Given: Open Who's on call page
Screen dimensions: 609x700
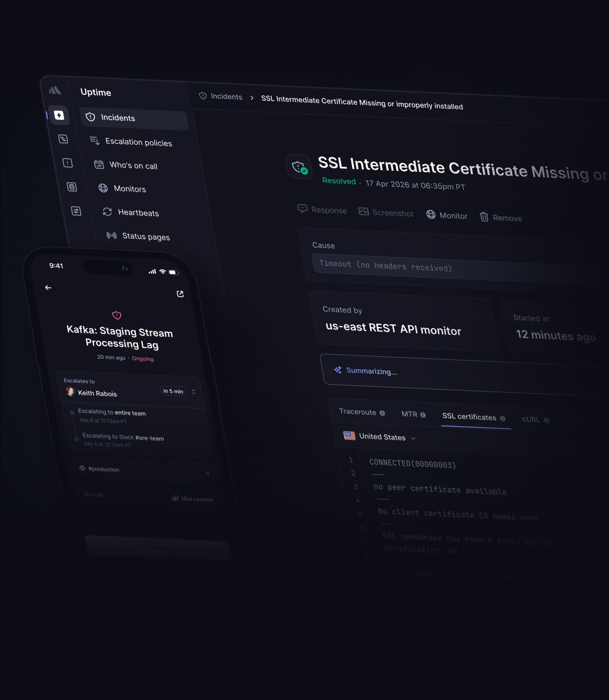Looking at the screenshot, I should (133, 165).
